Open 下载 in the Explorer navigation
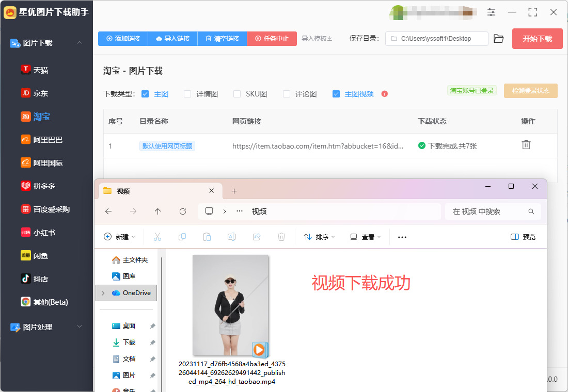This screenshot has width=568, height=392. (x=123, y=342)
